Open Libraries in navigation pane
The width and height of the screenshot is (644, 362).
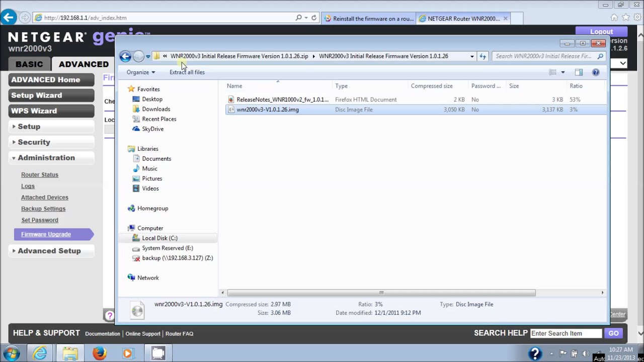(147, 149)
